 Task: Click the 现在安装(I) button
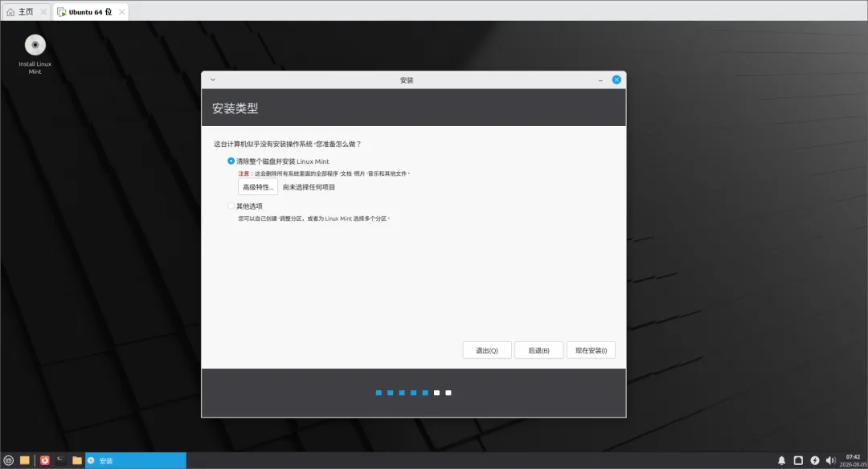point(592,350)
